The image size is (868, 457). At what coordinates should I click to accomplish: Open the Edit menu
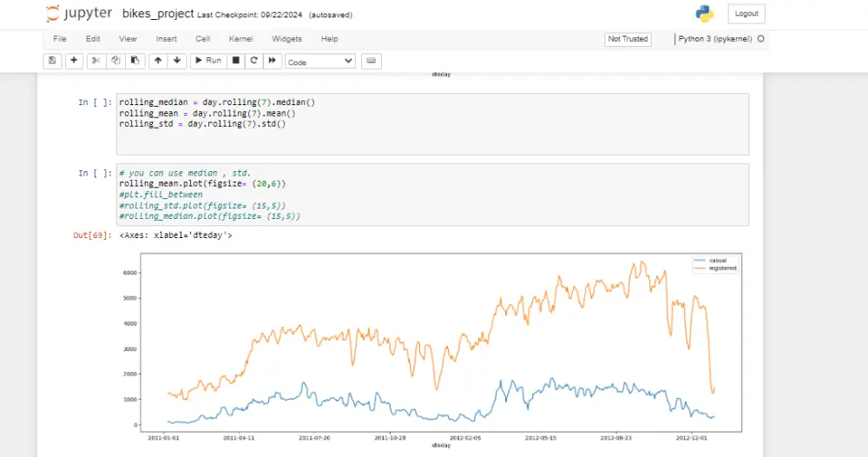(x=93, y=39)
